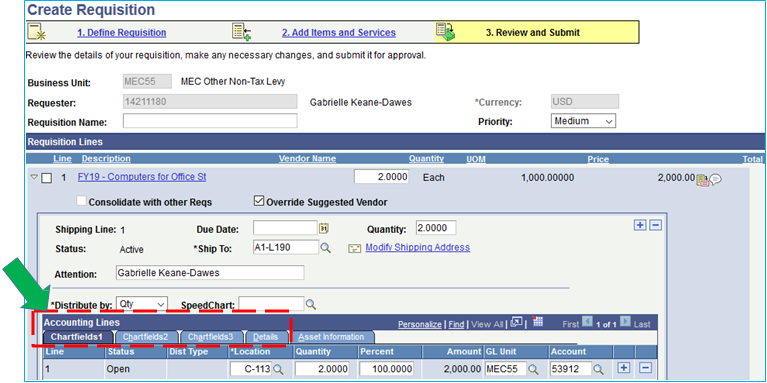Click the Ship To lookup magnifier icon

325,248
